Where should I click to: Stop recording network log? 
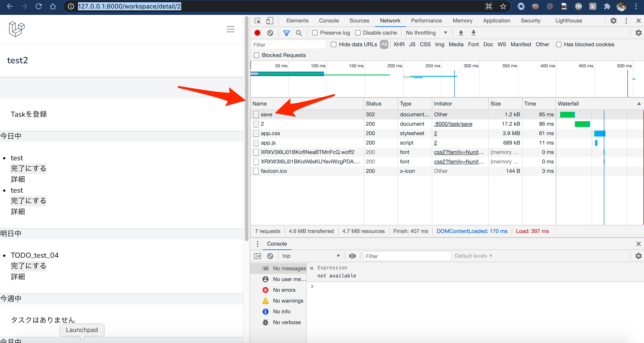(x=257, y=33)
